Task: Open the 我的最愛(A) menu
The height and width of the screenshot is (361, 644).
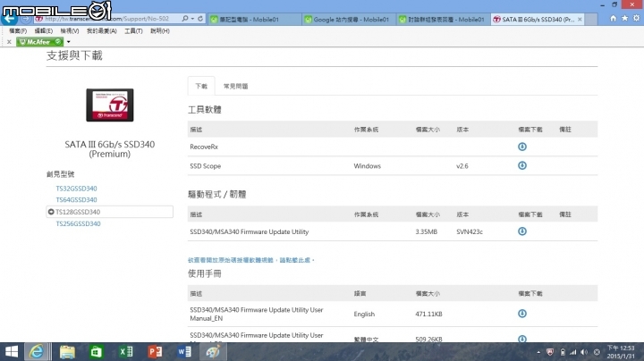Action: (101, 30)
